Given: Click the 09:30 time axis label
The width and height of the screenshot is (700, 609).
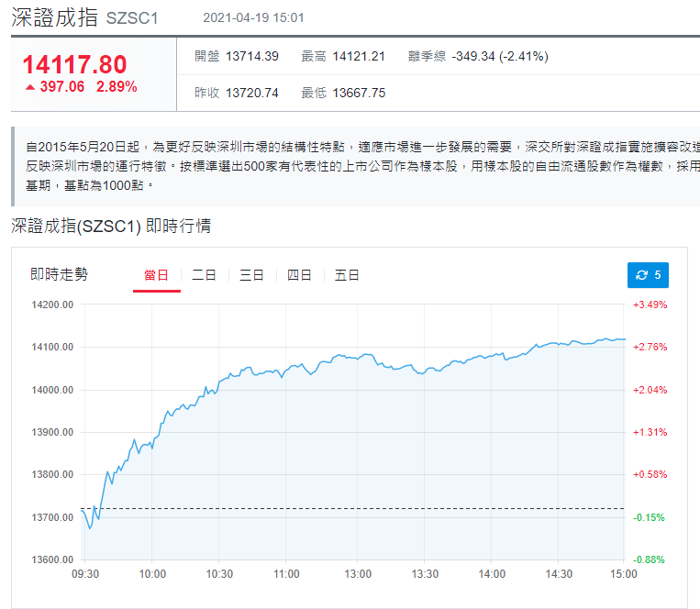Looking at the screenshot, I should click(x=85, y=574).
